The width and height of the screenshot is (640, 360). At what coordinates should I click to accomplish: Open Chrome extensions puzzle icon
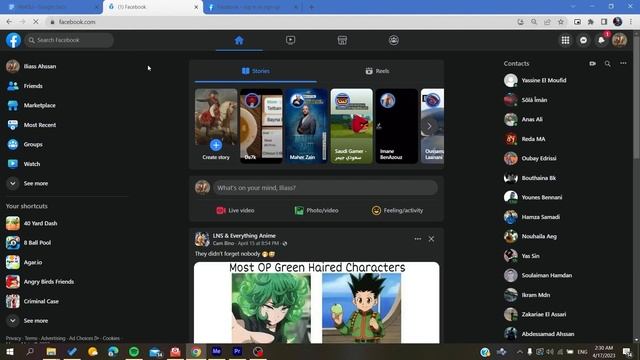tap(591, 22)
